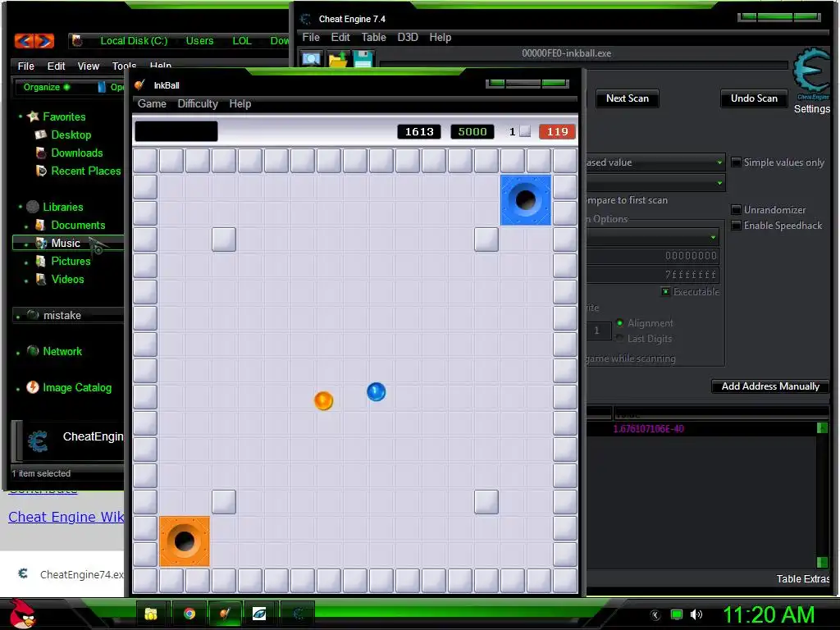The height and width of the screenshot is (630, 840).
Task: Click the blue hole in InkBall
Action: [x=526, y=200]
